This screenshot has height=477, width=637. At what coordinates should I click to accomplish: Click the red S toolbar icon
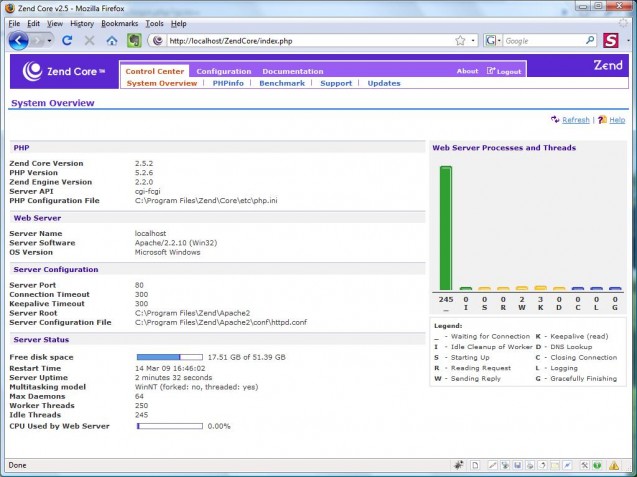tap(611, 41)
